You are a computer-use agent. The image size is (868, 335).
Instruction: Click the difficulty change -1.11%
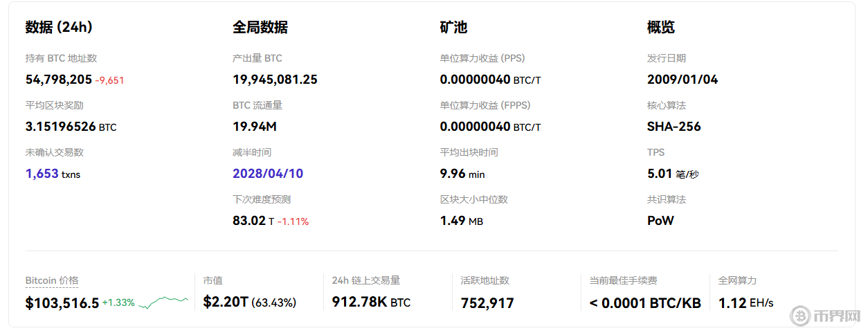click(x=293, y=221)
